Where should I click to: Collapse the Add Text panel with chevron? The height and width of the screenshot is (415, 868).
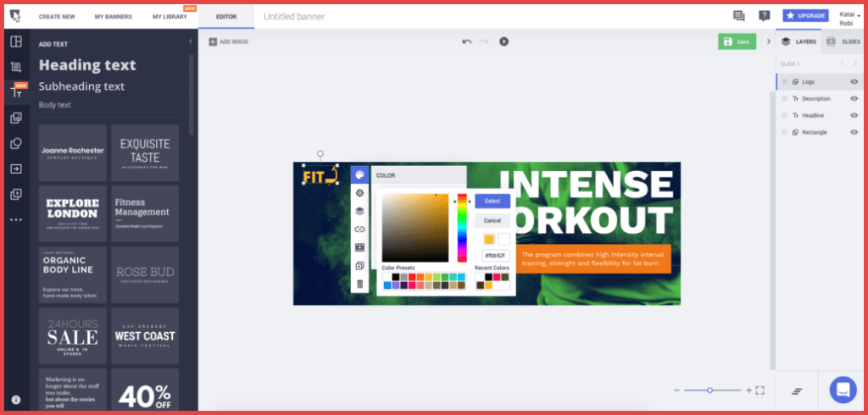click(x=190, y=41)
